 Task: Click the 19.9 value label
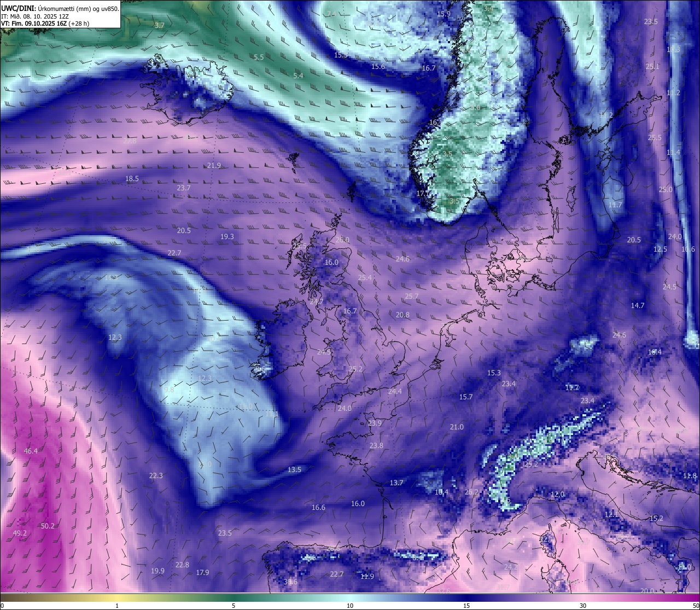click(x=157, y=571)
